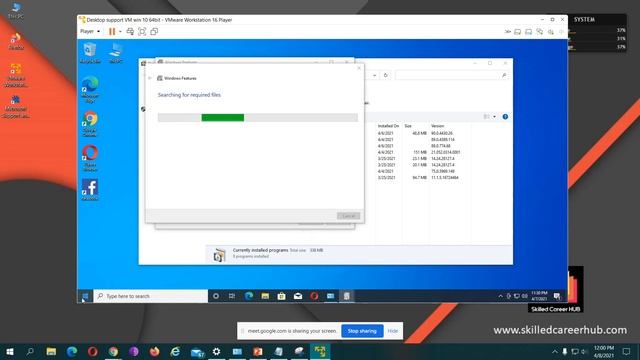Open Edge from the VM taskbar

point(249,296)
